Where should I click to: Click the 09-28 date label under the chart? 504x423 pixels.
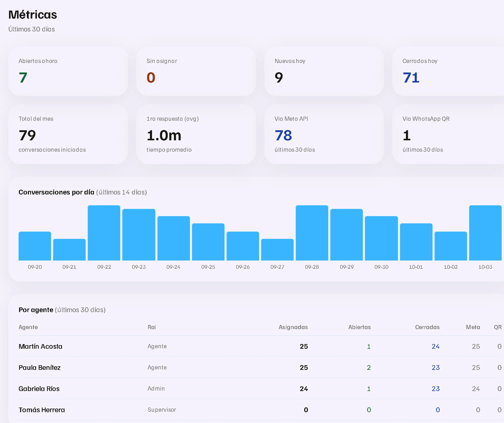pos(312,267)
